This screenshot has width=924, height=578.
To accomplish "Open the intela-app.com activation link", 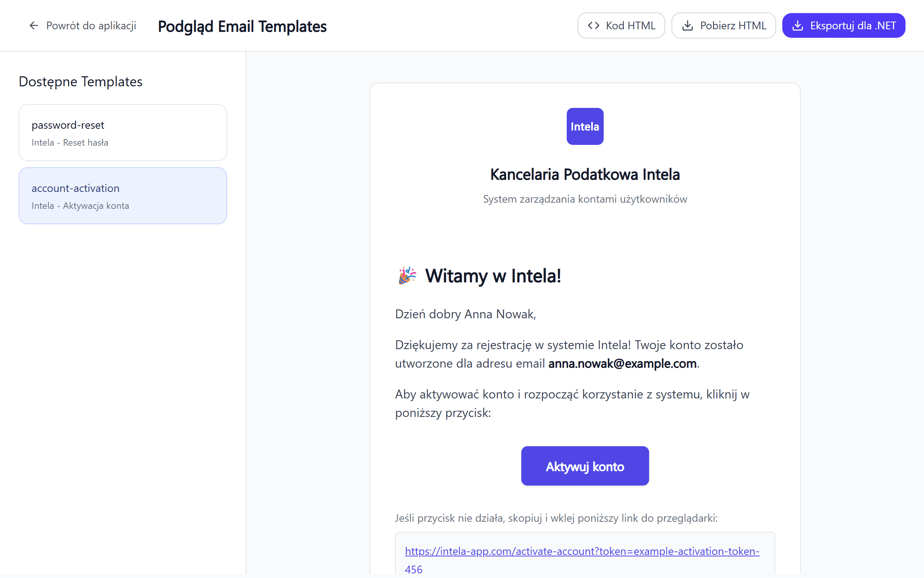I will pos(582,560).
